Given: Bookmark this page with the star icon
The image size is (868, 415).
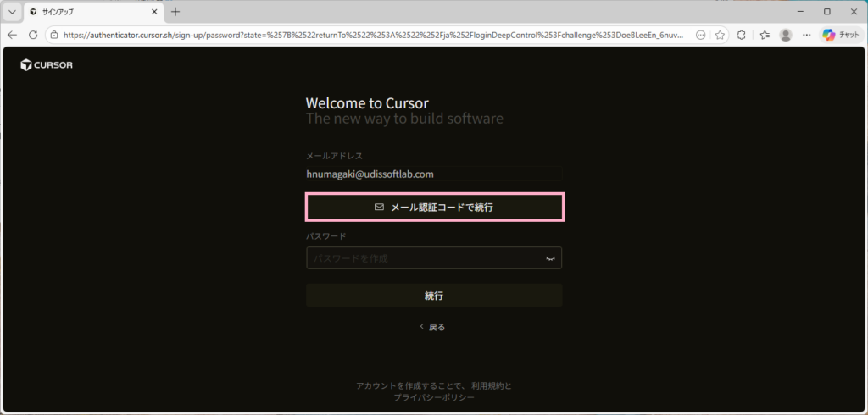Looking at the screenshot, I should (x=720, y=35).
